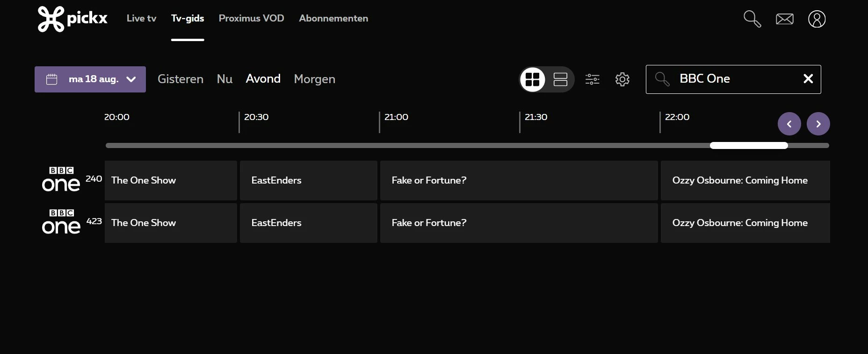Viewport: 868px width, 354px height.
Task: Click the 21:00 time marker
Action: click(x=396, y=117)
